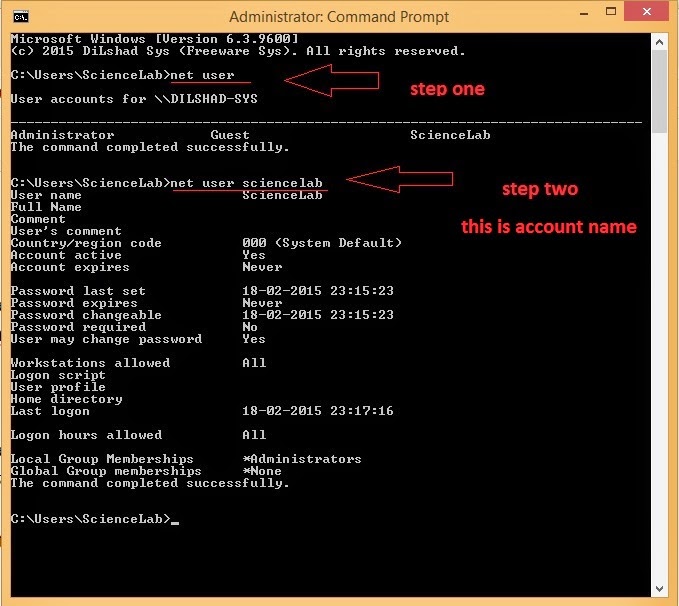This screenshot has height=606, width=679.
Task: Click the 'Workstations allowed' label
Action: click(x=90, y=363)
